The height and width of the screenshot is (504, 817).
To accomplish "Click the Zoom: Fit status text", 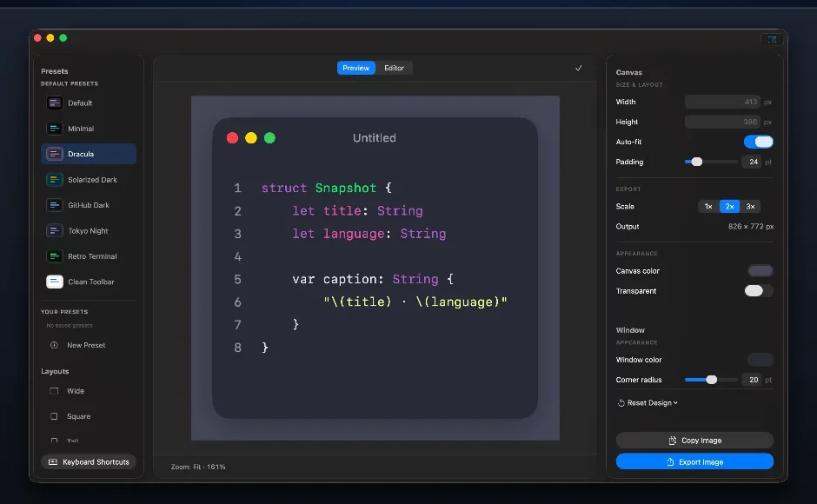I will coord(198,467).
